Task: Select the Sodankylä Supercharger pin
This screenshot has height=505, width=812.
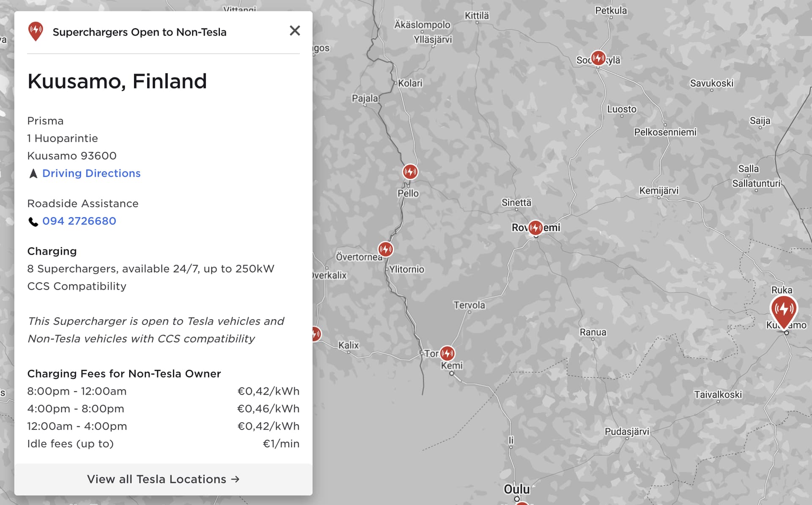Action: click(x=598, y=58)
